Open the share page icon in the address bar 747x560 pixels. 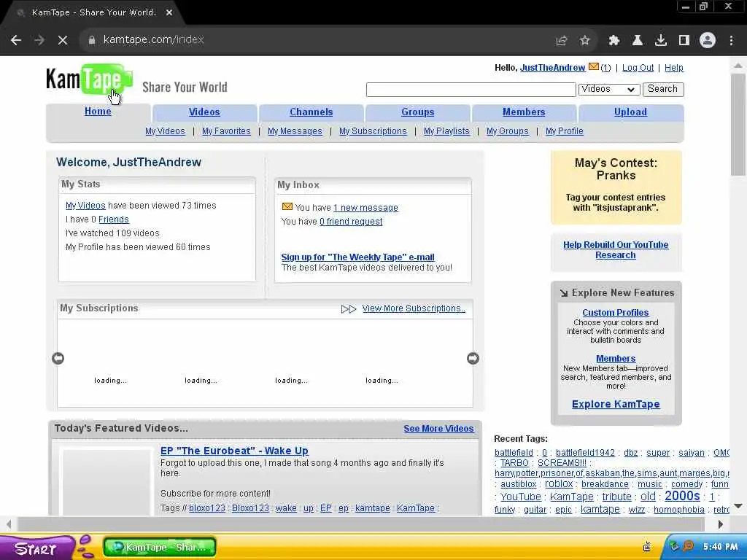(x=562, y=41)
